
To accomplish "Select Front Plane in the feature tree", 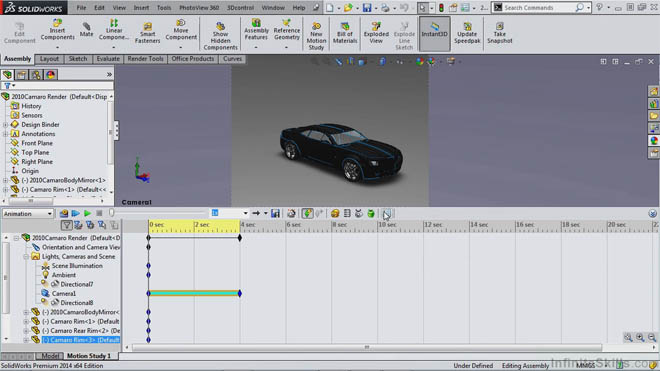I will pyautogui.click(x=37, y=143).
